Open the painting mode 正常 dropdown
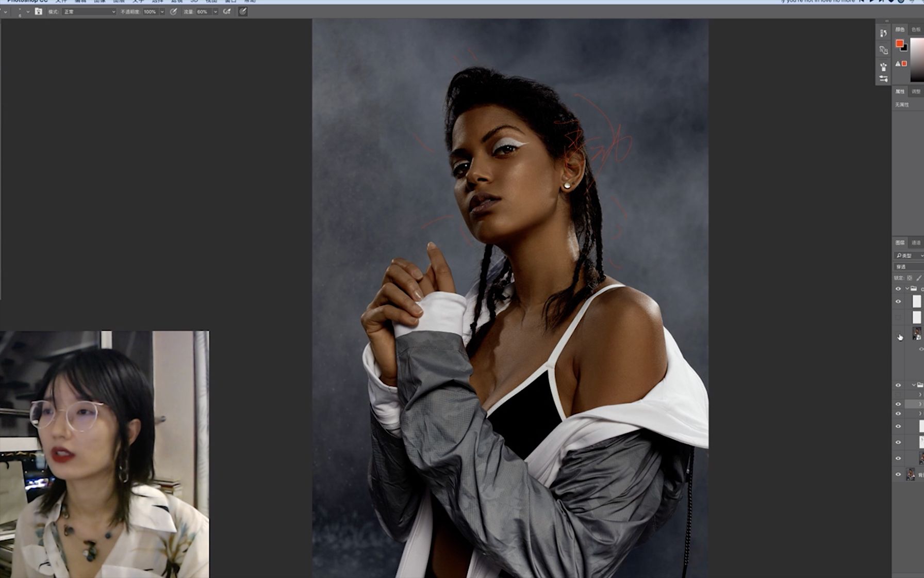Viewport: 924px width, 578px height. click(89, 11)
